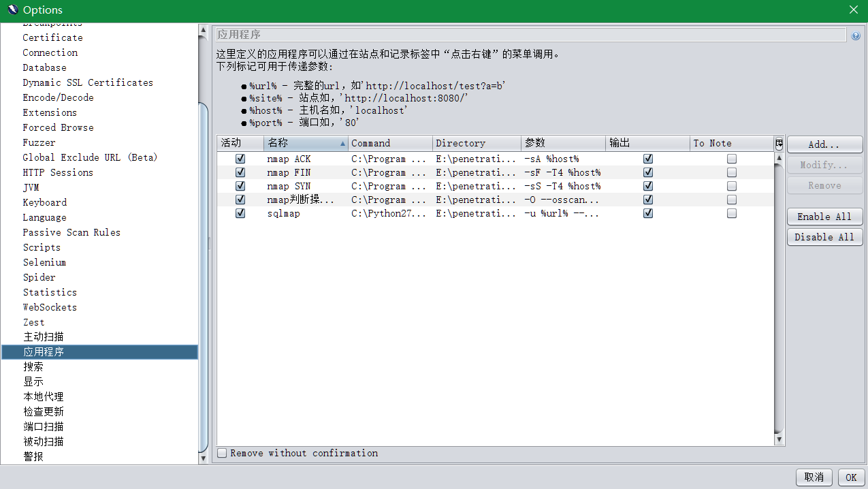The image size is (868, 489).
Task: Open 搜索 options
Action: click(33, 366)
